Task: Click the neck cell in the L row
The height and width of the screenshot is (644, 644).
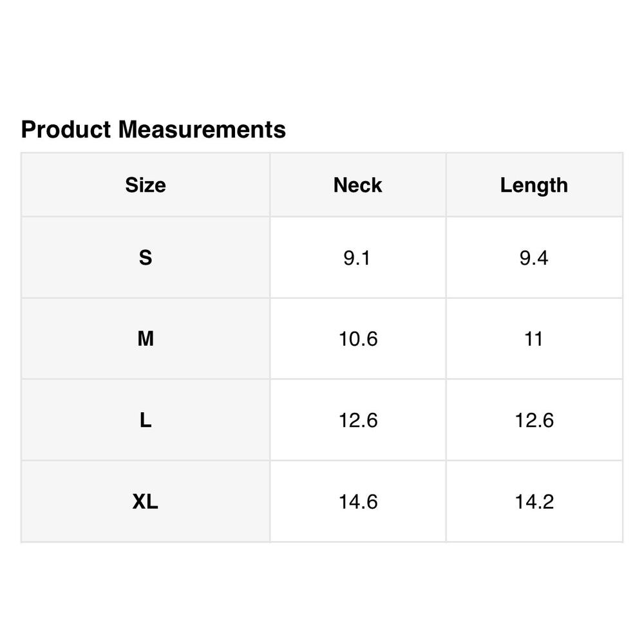Action: (358, 421)
